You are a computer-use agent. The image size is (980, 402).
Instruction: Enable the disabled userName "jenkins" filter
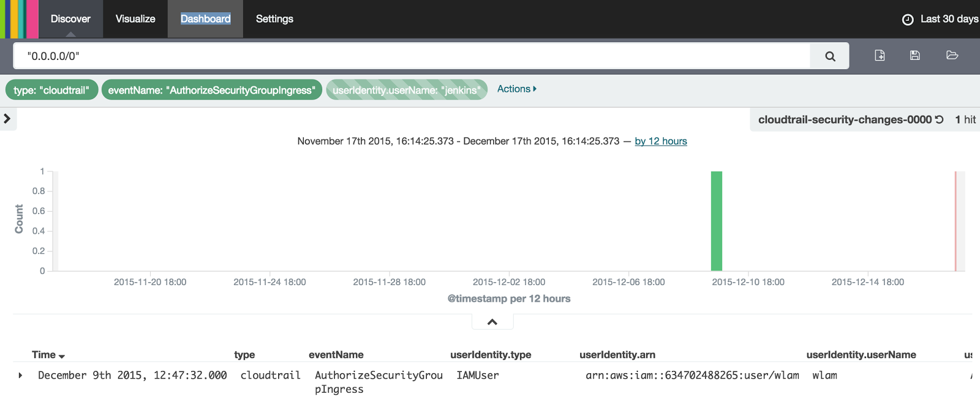pos(407,90)
